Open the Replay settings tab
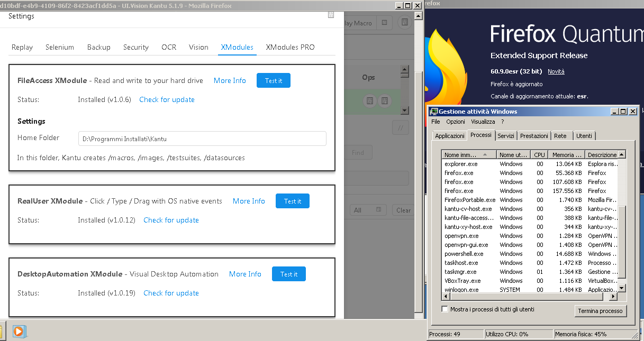644x341 pixels. 22,47
